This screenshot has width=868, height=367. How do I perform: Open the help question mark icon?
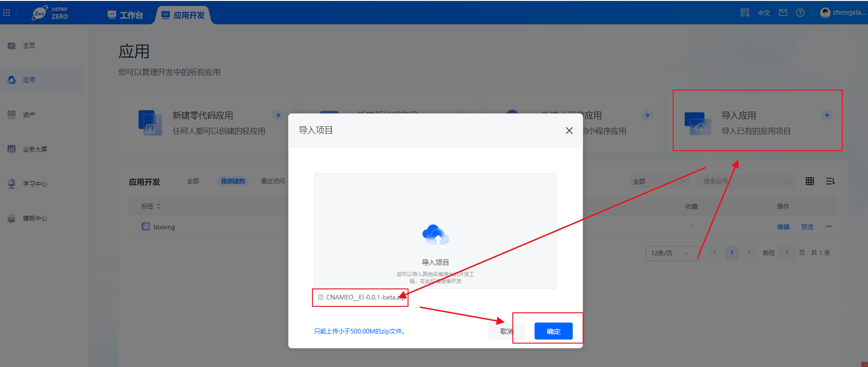coord(800,13)
